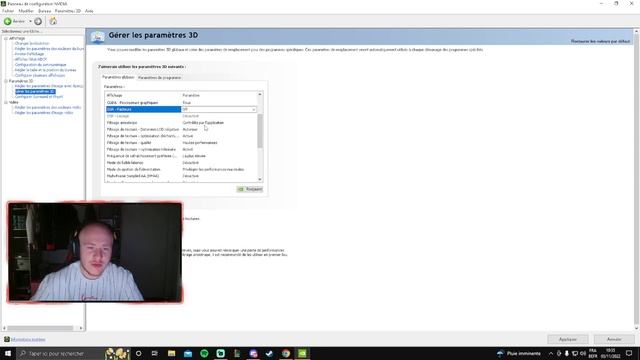Click the NVIDIA Control Panel taskbar icon
This screenshot has width=640, height=360.
click(x=302, y=353)
